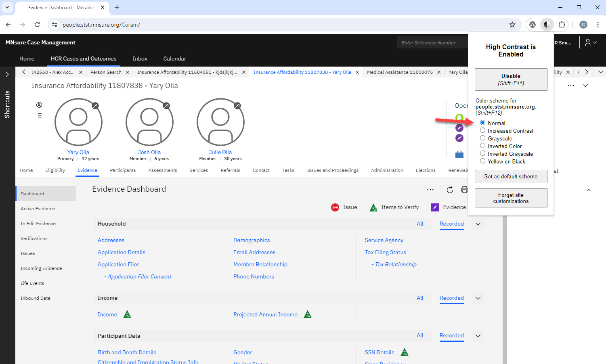Screen dimensions: 606x364
Task: Click the person view icon beside photos
Action: click(x=39, y=105)
